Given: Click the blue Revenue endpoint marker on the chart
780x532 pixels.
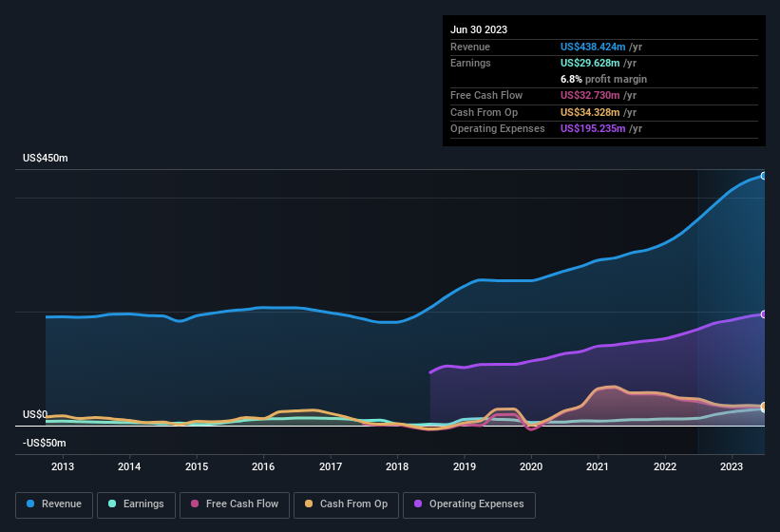Looking at the screenshot, I should (x=763, y=176).
